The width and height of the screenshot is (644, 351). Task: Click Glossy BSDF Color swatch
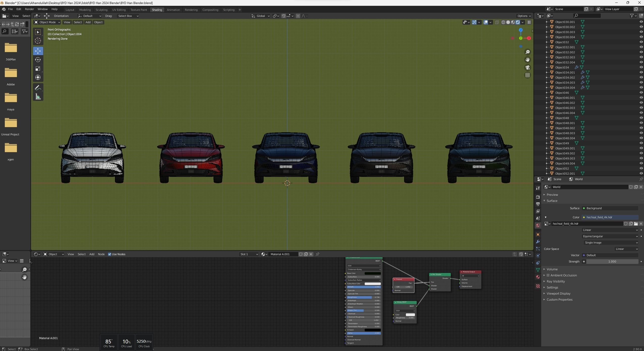410,315
